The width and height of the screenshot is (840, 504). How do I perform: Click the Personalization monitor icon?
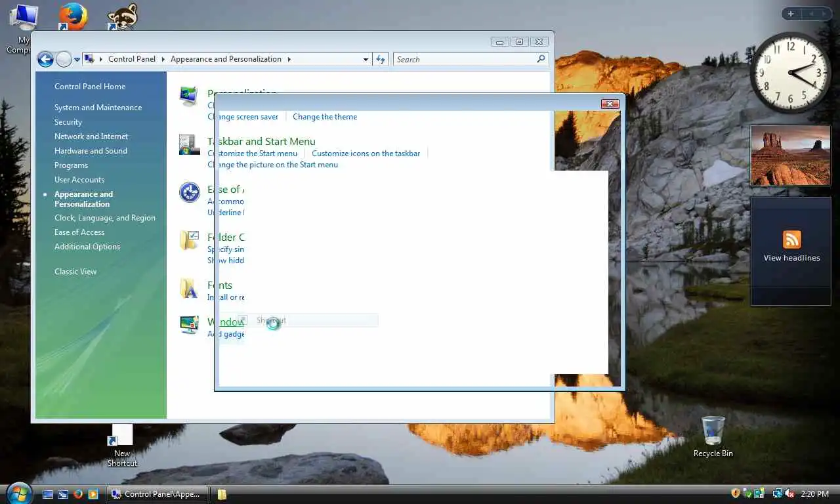[189, 96]
